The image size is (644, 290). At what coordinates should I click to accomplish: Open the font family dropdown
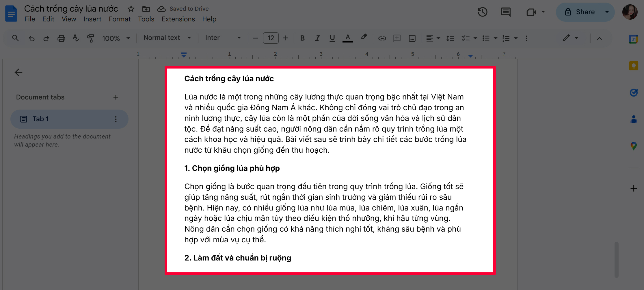pyautogui.click(x=222, y=38)
